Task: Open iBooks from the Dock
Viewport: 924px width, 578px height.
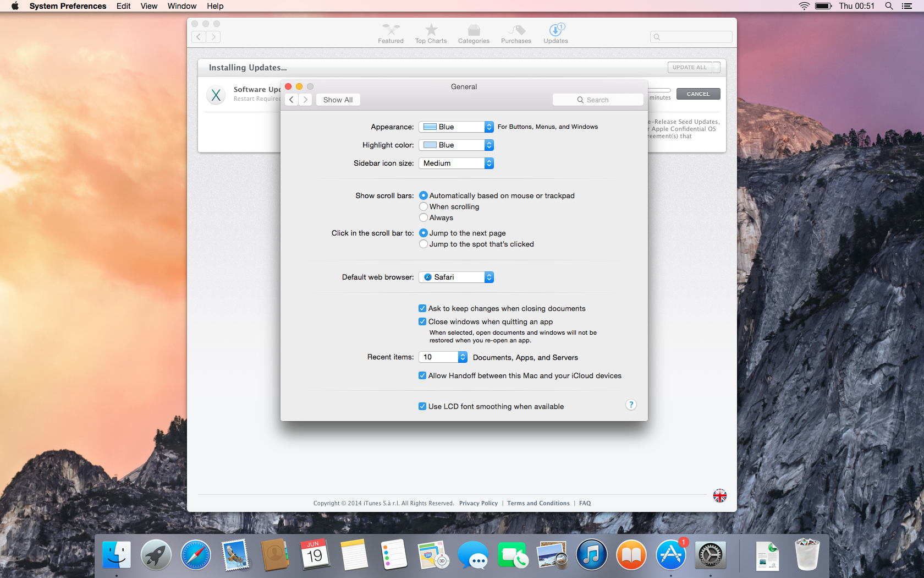Action: 631,555
